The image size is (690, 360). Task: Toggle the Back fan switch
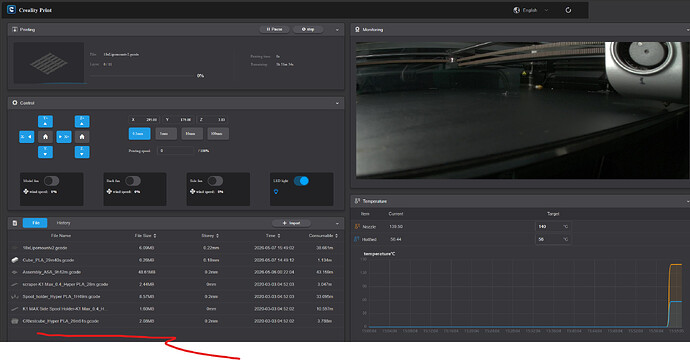point(133,181)
